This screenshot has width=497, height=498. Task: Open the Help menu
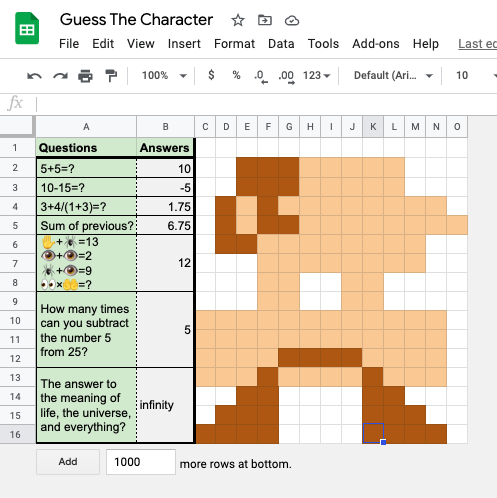point(426,44)
